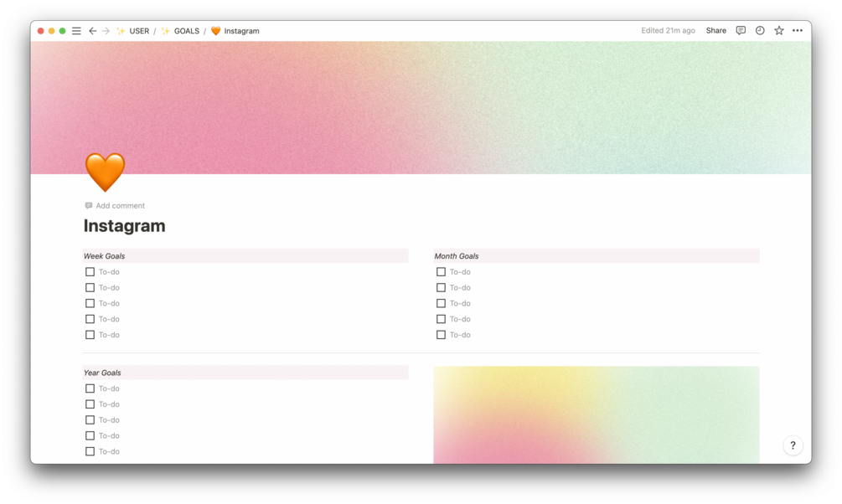Check the second Week Goals checkbox
The image size is (842, 504).
pos(90,288)
